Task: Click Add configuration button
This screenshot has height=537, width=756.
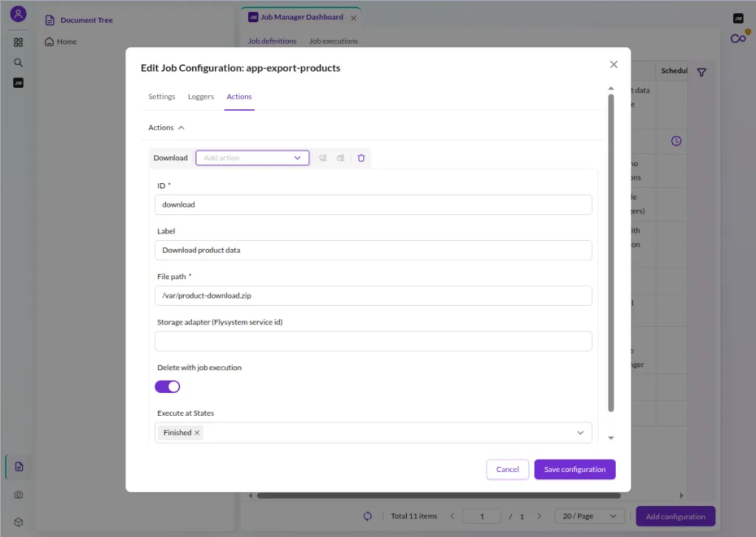Action: [676, 516]
